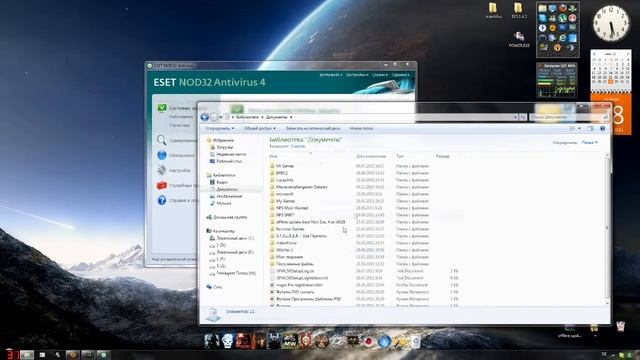Image resolution: width=640 pixels, height=360 pixels.
Task: Select Домашняя группа in navigation pane
Action: coord(230,217)
